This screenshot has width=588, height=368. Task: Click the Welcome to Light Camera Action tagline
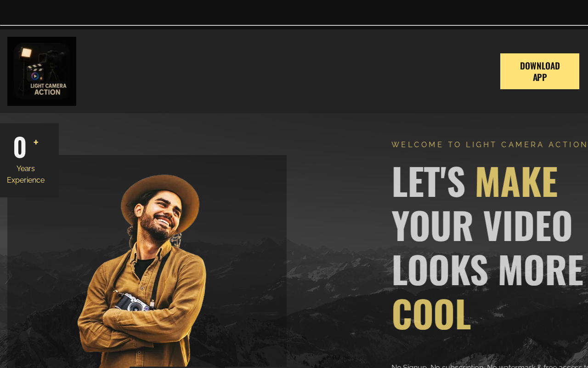[x=490, y=144]
